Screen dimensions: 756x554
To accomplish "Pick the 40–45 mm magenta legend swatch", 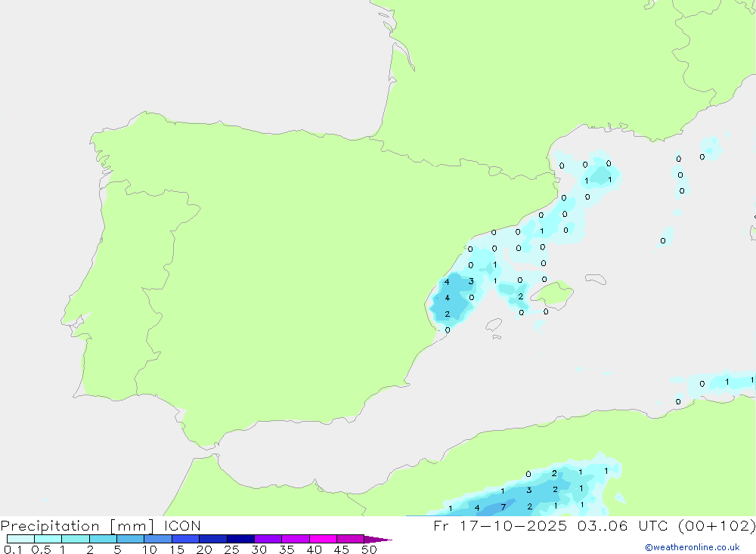I will pos(323,539).
